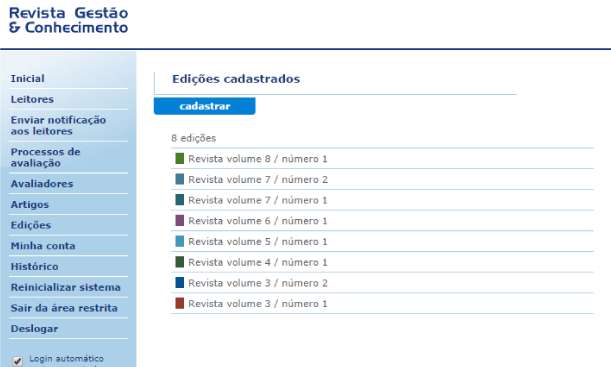Screen dimensions: 611x367
Task: Open Revista volume 8 / número 1
Action: pyautogui.click(x=258, y=159)
